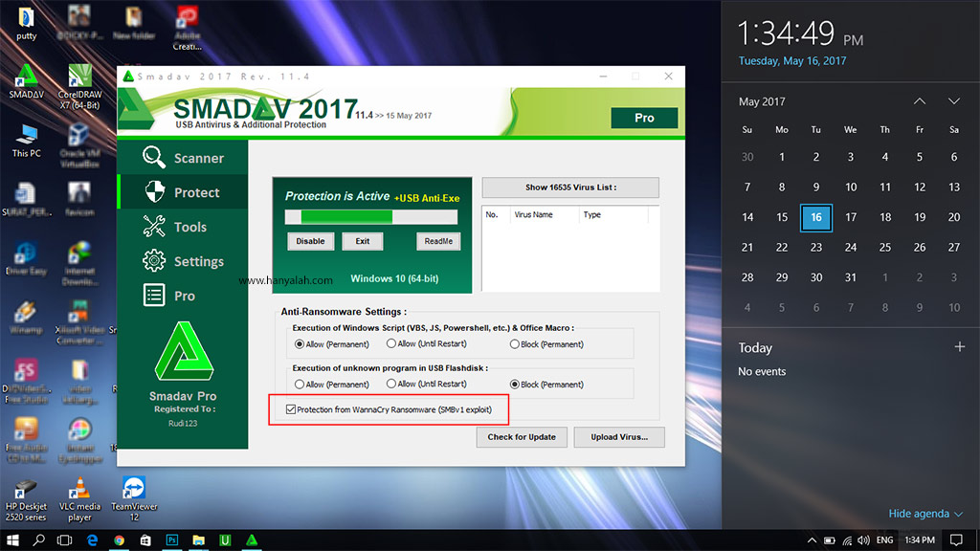Show hidden system tray icons

pos(812,540)
